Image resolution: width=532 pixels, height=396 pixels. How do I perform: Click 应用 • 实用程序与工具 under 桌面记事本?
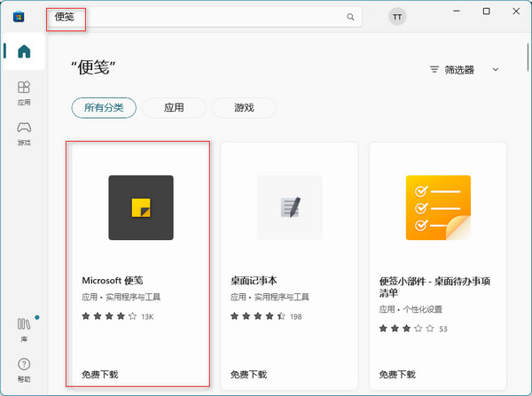(x=270, y=297)
